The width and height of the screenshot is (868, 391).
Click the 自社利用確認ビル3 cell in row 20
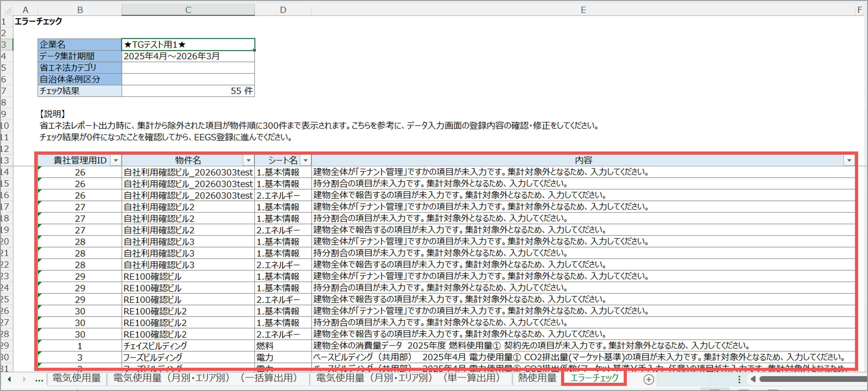click(x=188, y=242)
